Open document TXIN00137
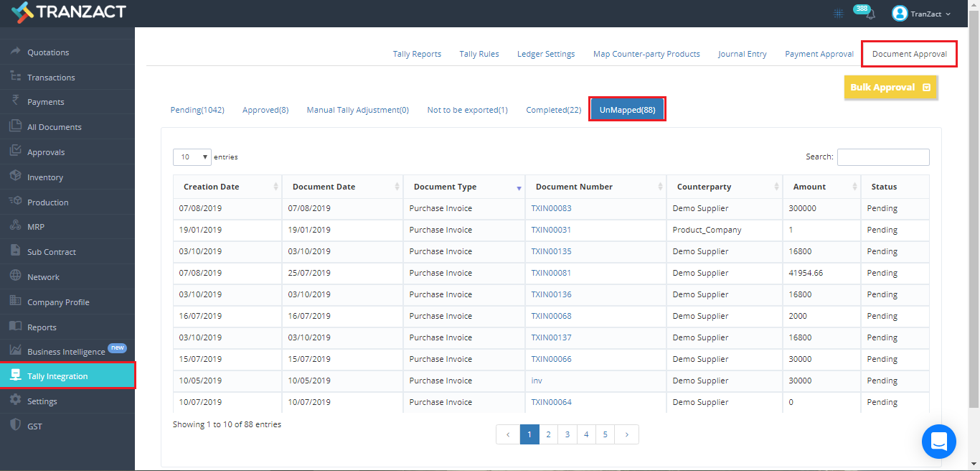The image size is (980, 471). coord(551,337)
